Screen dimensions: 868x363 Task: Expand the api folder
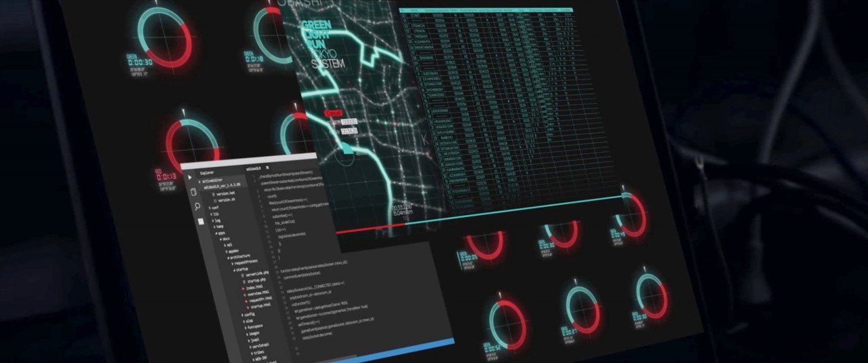(229, 245)
